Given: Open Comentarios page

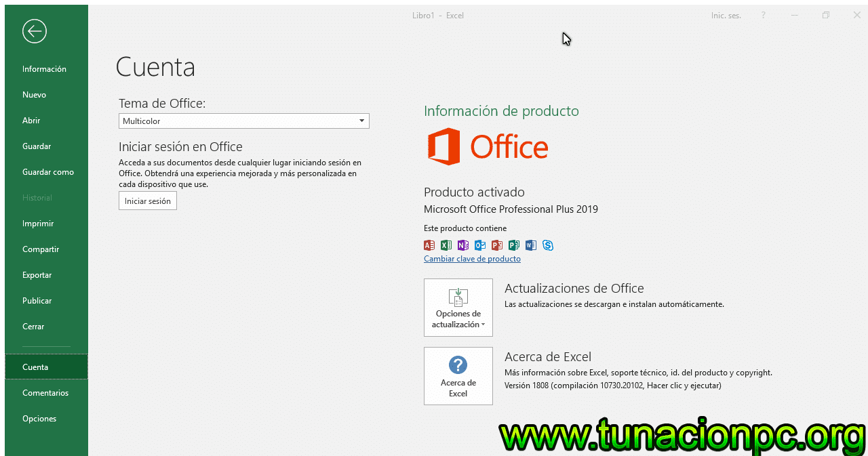Looking at the screenshot, I should (45, 393).
